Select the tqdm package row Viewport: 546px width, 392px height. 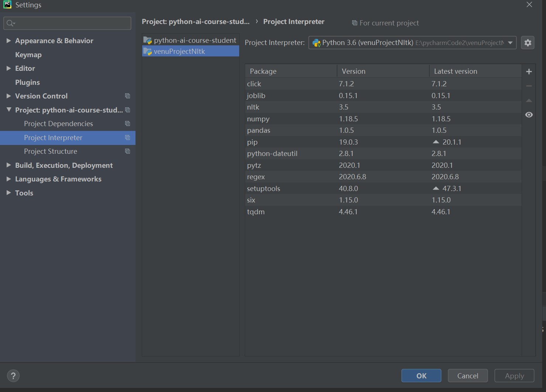383,212
